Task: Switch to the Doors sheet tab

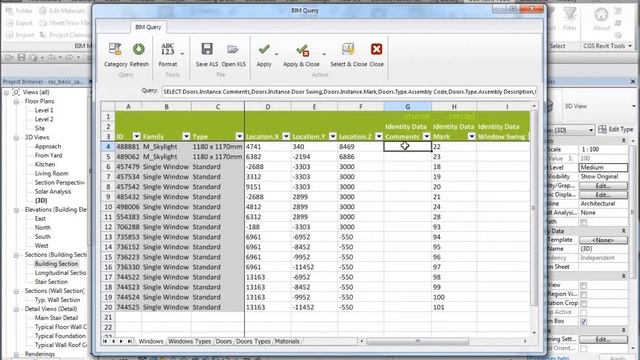Action: [224, 341]
